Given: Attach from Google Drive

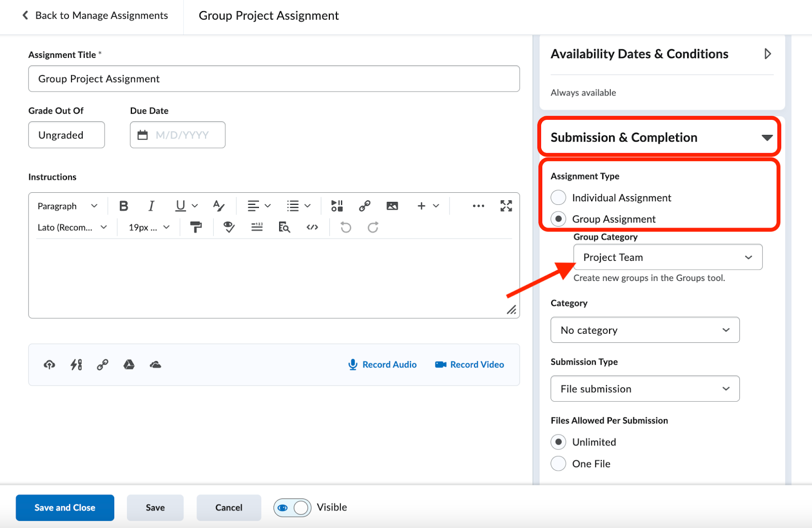Looking at the screenshot, I should coord(129,365).
